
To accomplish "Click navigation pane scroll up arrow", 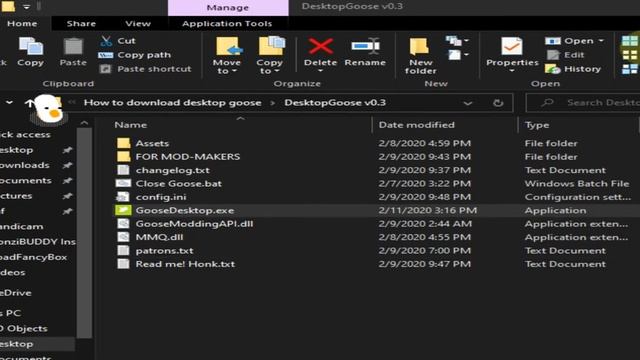I will [x=84, y=123].
